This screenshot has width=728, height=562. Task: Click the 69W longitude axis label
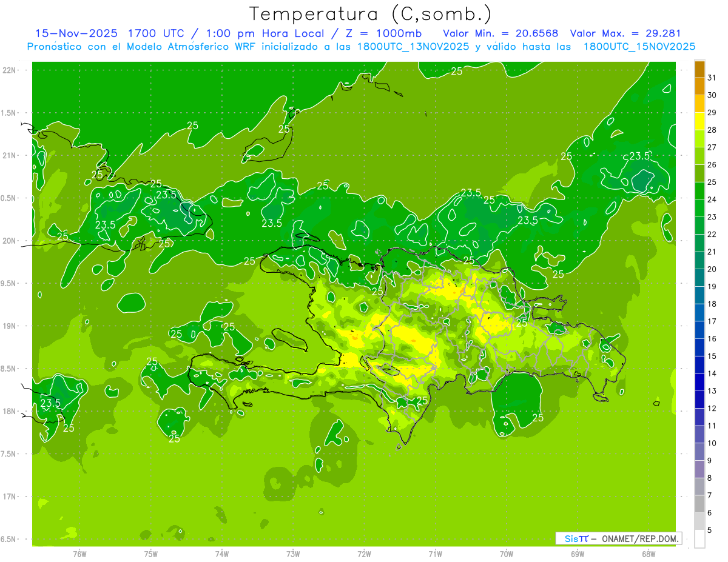coord(577,554)
